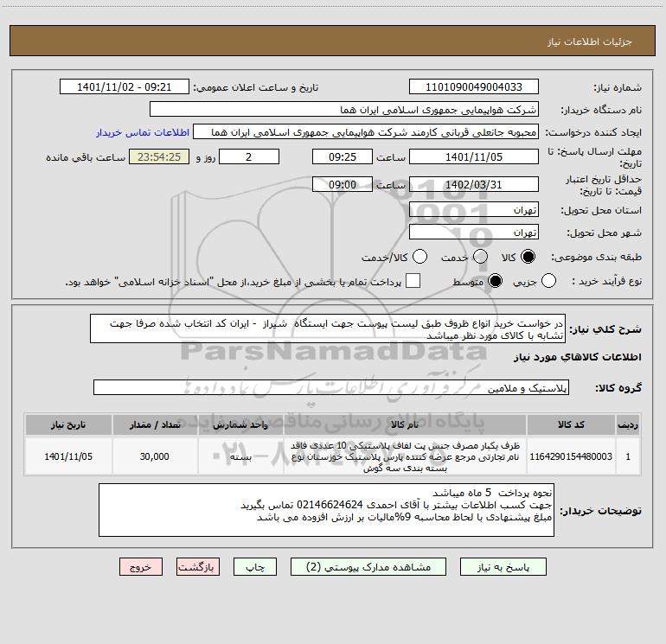Click the ردیف column header

628,424
